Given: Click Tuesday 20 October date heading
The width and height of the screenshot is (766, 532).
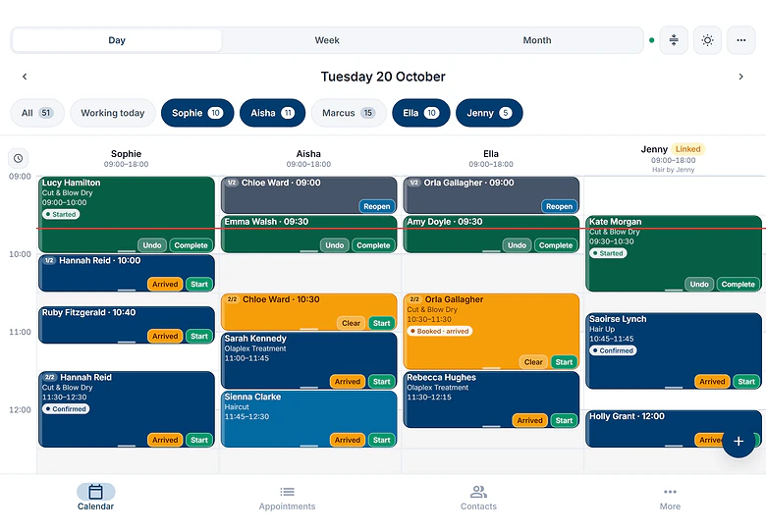Looking at the screenshot, I should (x=383, y=77).
